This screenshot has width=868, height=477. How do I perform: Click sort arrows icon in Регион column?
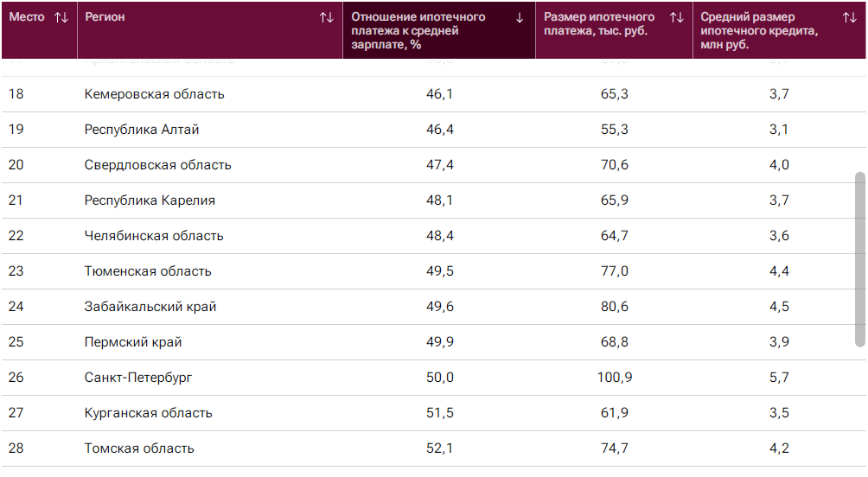327,17
